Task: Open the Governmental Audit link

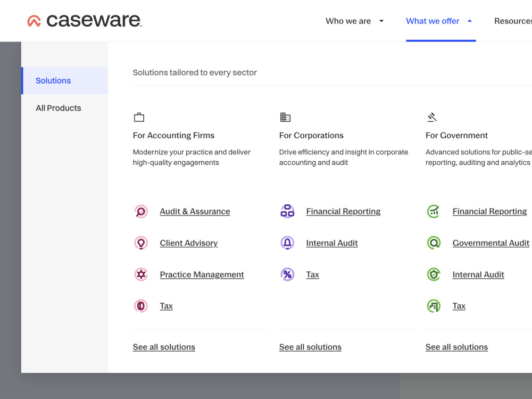Action: point(491,243)
